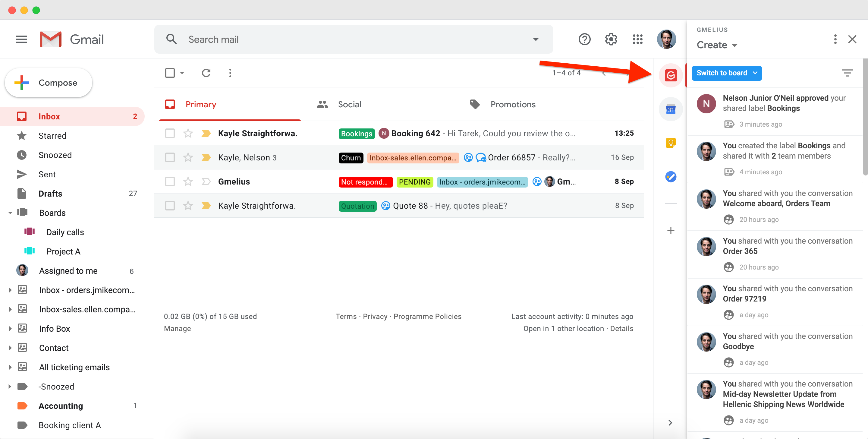This screenshot has height=439, width=868.
Task: Open the Support help icon
Action: click(584, 39)
